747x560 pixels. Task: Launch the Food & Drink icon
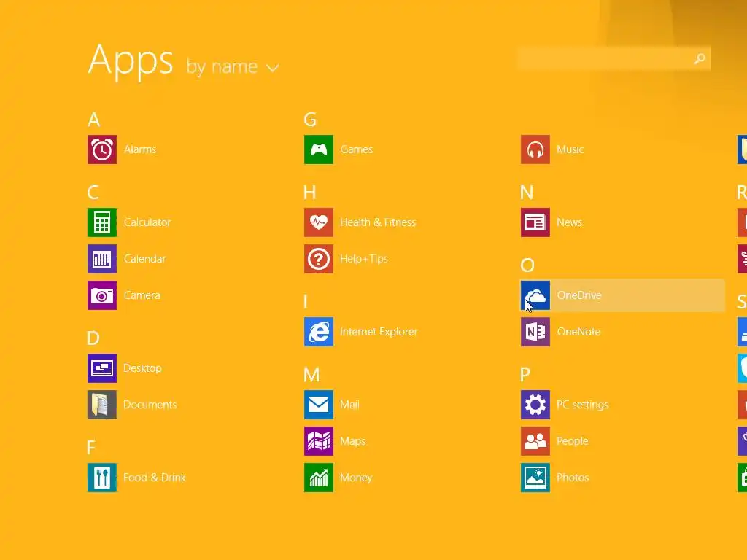(x=102, y=478)
